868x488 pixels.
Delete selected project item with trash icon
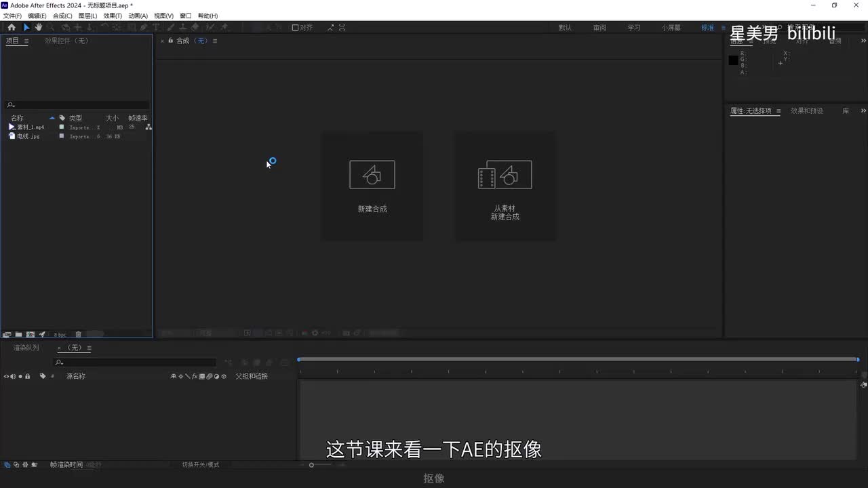pyautogui.click(x=78, y=334)
